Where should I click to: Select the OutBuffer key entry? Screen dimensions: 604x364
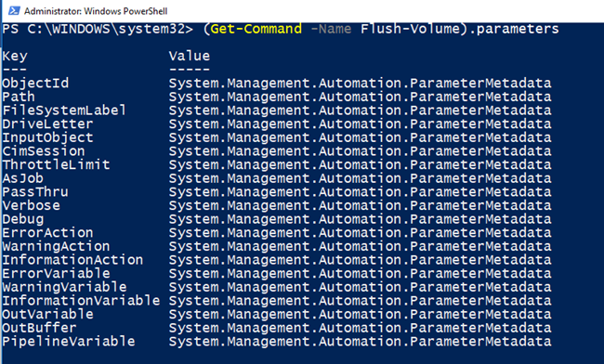39,328
